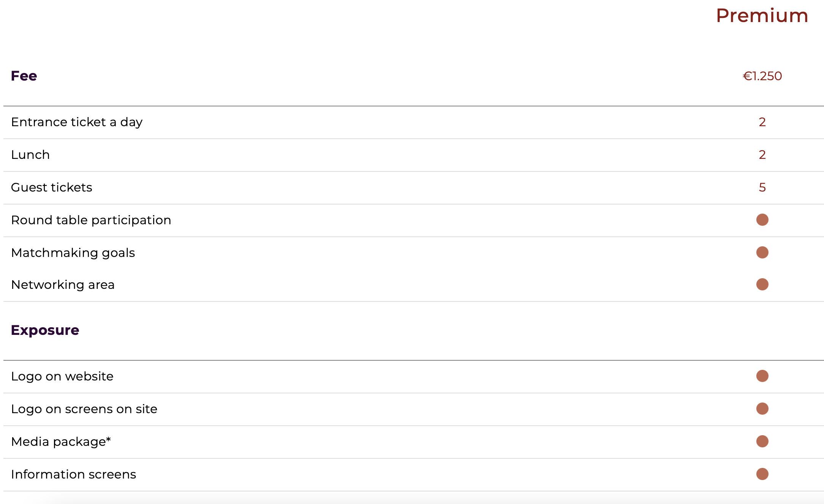The image size is (824, 504).
Task: Click the Information screens dot indicator
Action: [x=762, y=474]
